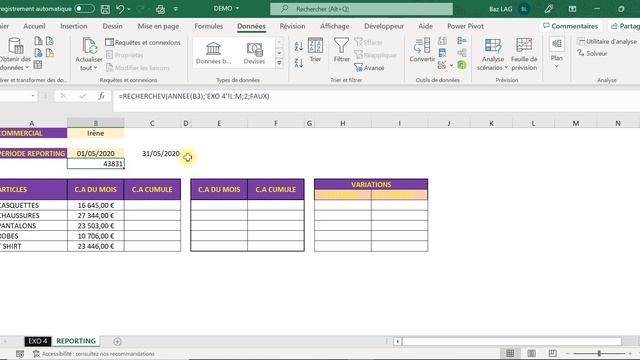Switch to the EXO 4 sheet tab
This screenshot has width=640, height=360.
coord(38,341)
